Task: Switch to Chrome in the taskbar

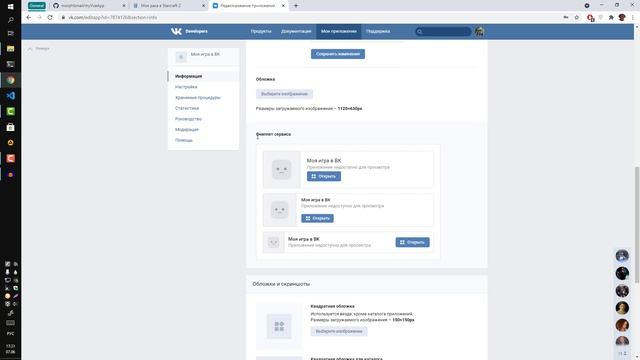Action: point(11,80)
